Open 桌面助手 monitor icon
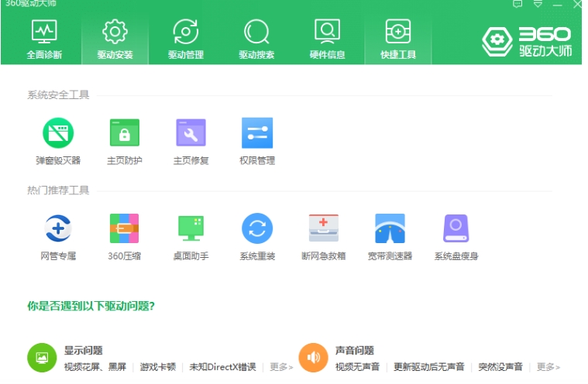Viewport: 588px width, 384px height. pyautogui.click(x=191, y=228)
